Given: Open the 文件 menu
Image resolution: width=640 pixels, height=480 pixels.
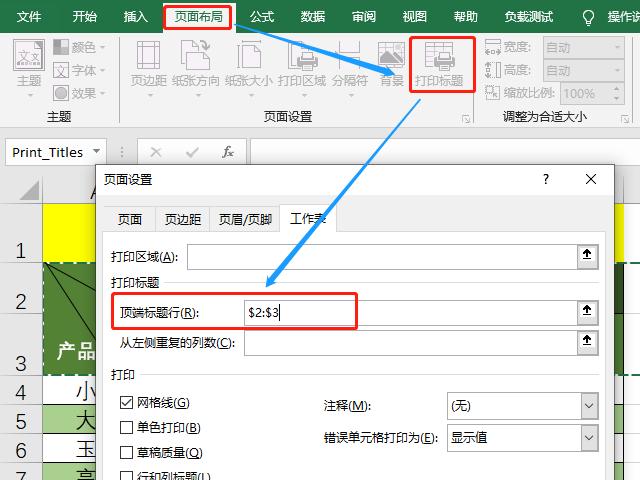Looking at the screenshot, I should [29, 17].
